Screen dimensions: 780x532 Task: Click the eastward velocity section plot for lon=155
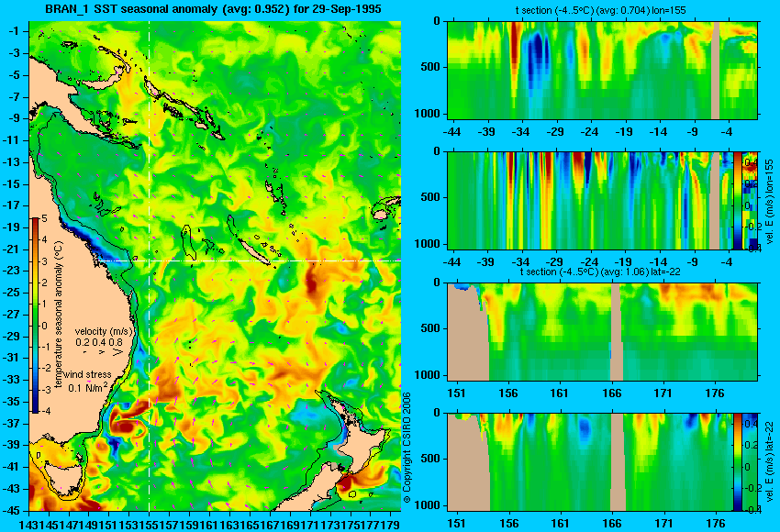[x=590, y=201]
